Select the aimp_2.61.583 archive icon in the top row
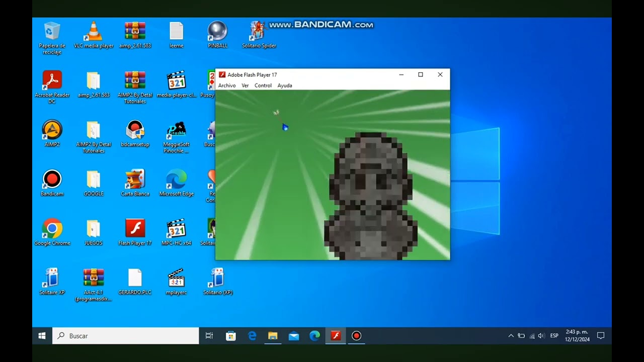Screen dimensions: 644x362 [x=135, y=35]
